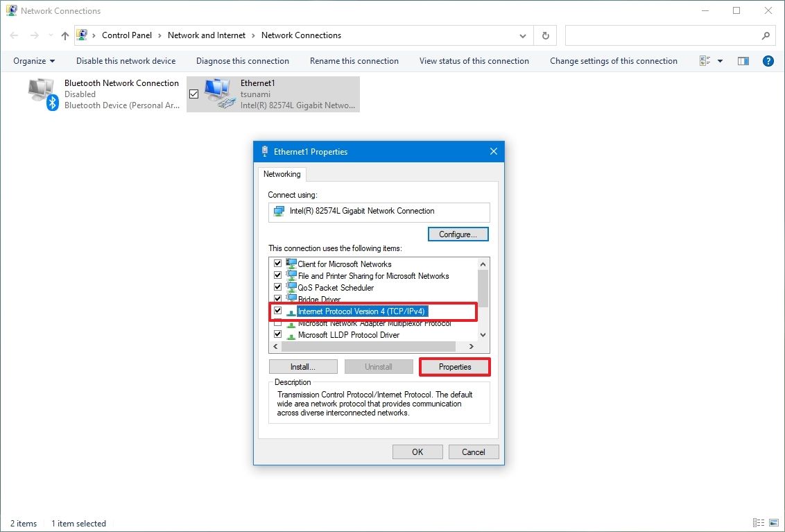Image resolution: width=785 pixels, height=532 pixels.
Task: Click Disable this network device
Action: coord(126,61)
